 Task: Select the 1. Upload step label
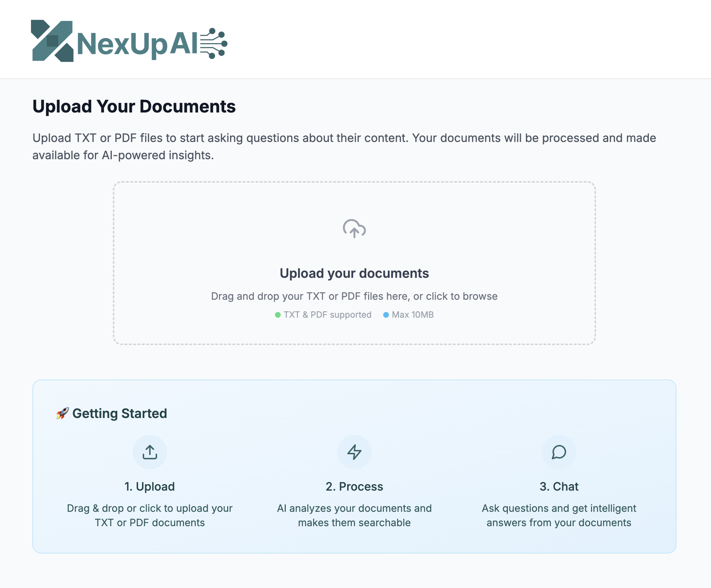click(x=149, y=486)
